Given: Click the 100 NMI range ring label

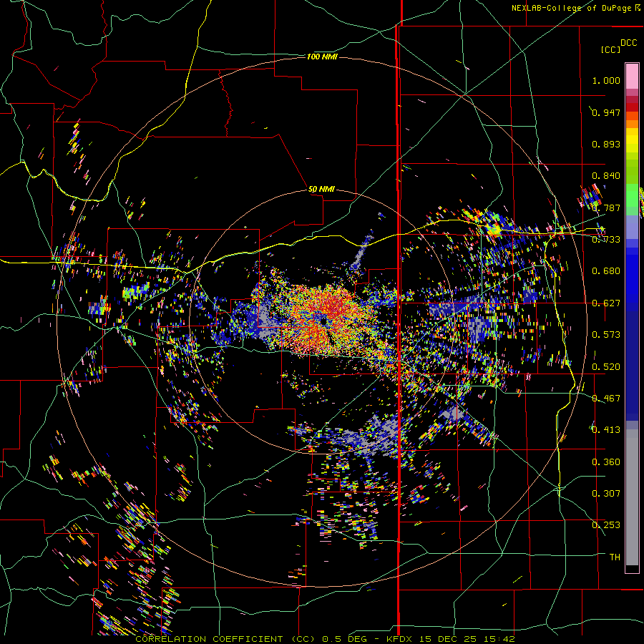Looking at the screenshot, I should point(322,57).
